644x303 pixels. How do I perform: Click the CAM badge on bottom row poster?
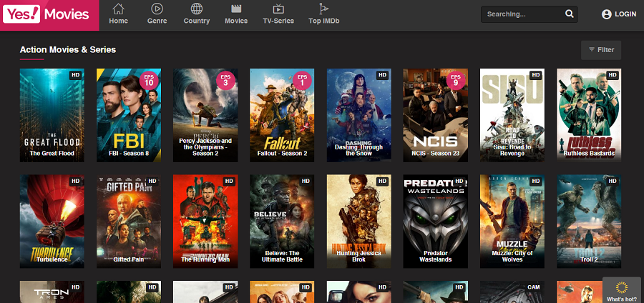(x=534, y=287)
